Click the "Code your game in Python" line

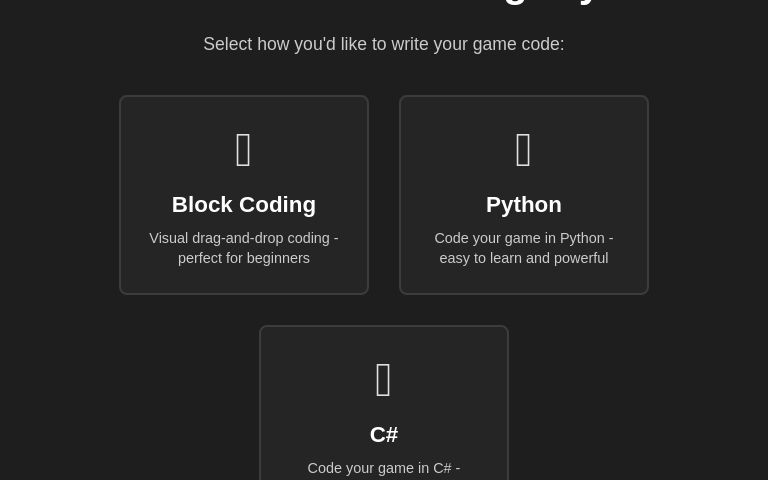pos(523,238)
